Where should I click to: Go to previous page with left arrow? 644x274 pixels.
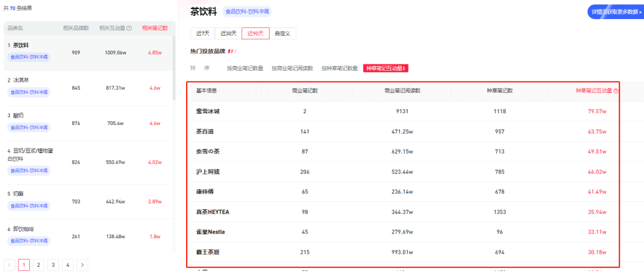tap(10, 264)
